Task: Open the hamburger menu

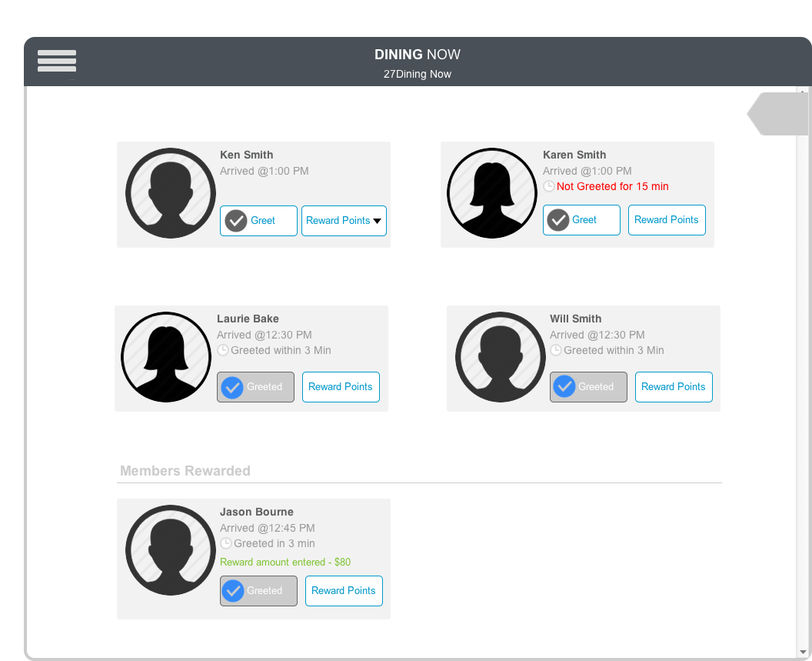Action: click(x=57, y=61)
